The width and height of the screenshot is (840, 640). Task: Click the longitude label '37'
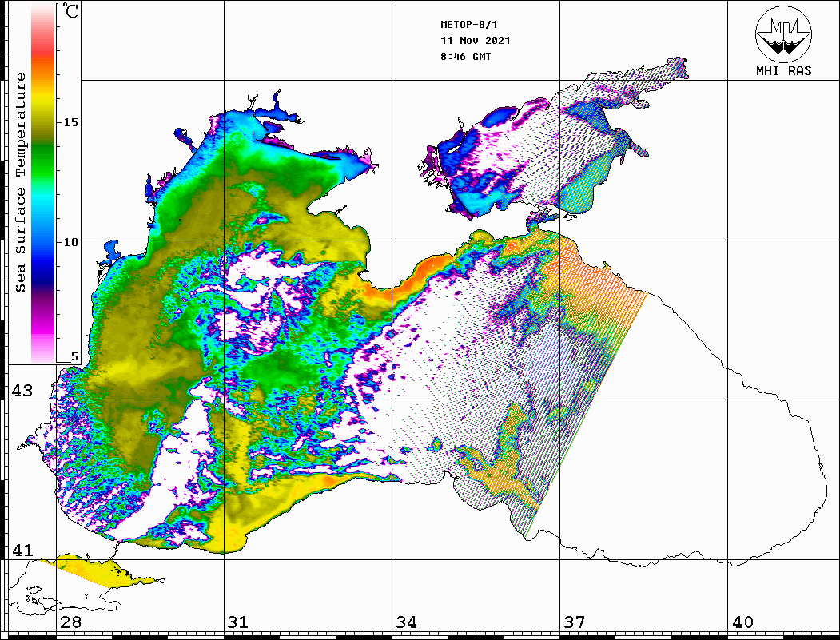coord(575,622)
